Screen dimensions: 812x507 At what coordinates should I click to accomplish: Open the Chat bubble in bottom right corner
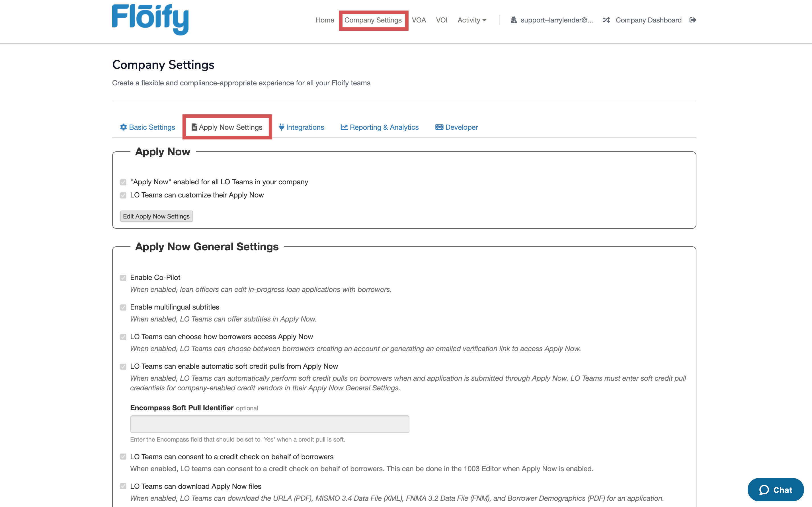[x=776, y=490]
